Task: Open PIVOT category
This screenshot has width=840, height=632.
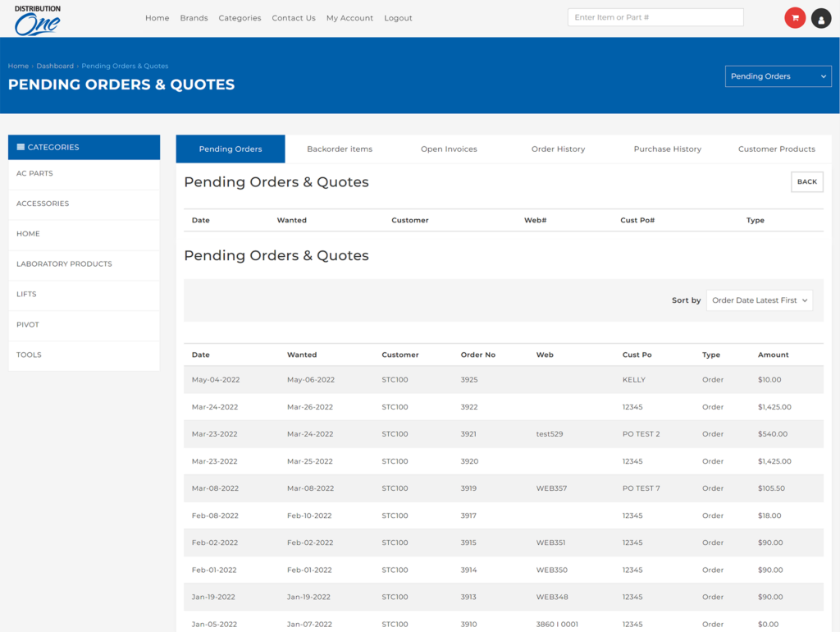Action: 84,324
